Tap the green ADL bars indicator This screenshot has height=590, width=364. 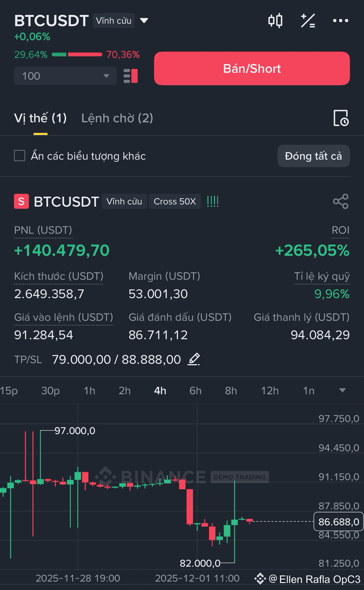[x=213, y=201]
